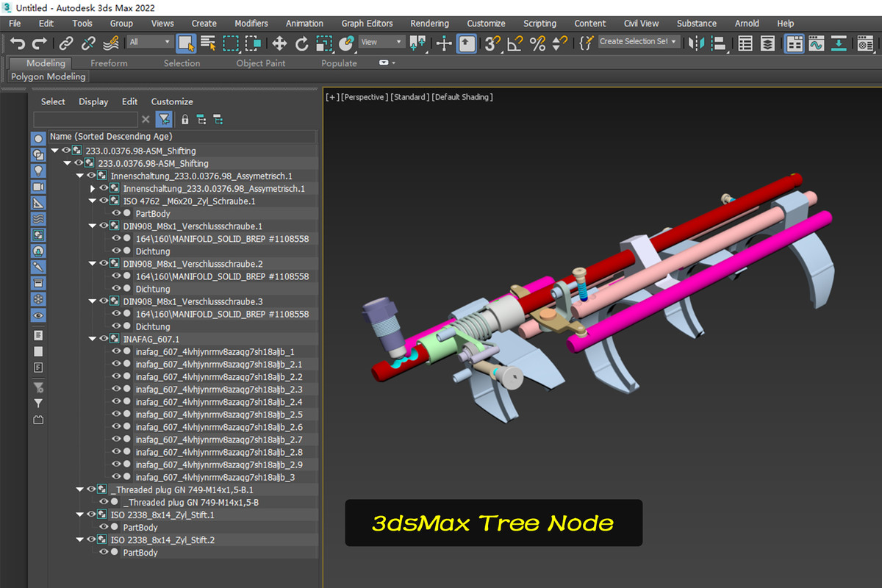Viewport: 882px width, 588px height.
Task: Collapse the INAFAG_607.1 node
Action: [93, 339]
